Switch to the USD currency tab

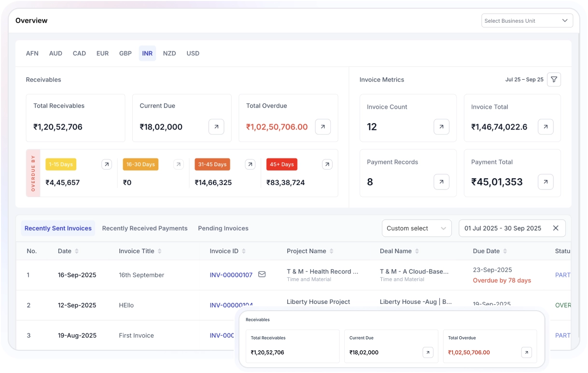(193, 53)
